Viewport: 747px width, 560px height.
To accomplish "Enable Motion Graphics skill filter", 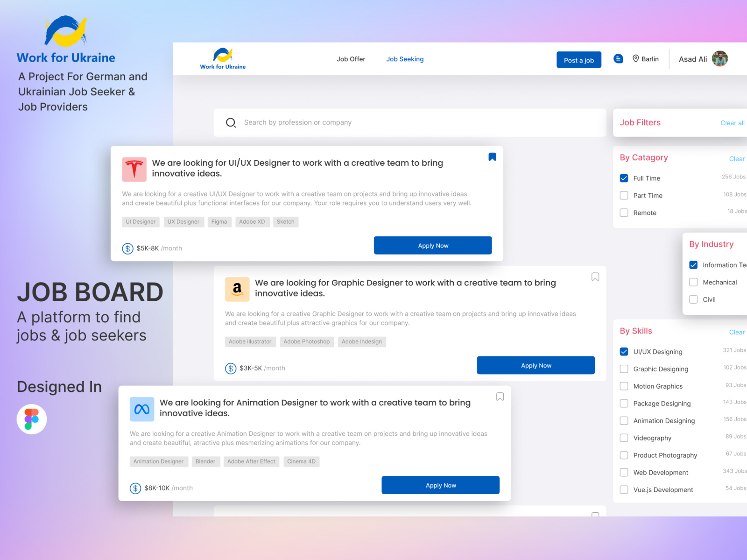I will pyautogui.click(x=624, y=386).
